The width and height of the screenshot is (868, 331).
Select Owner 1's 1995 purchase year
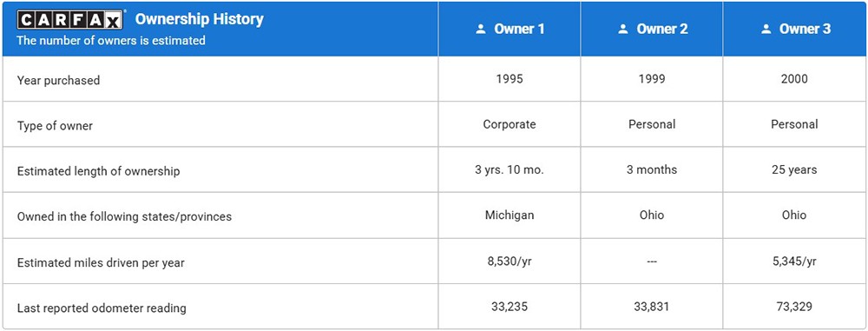click(510, 79)
